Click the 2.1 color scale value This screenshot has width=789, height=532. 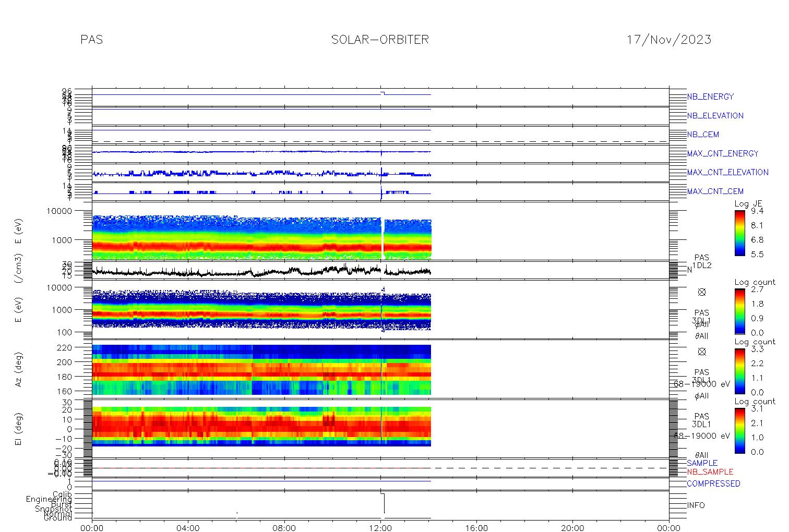tap(757, 423)
